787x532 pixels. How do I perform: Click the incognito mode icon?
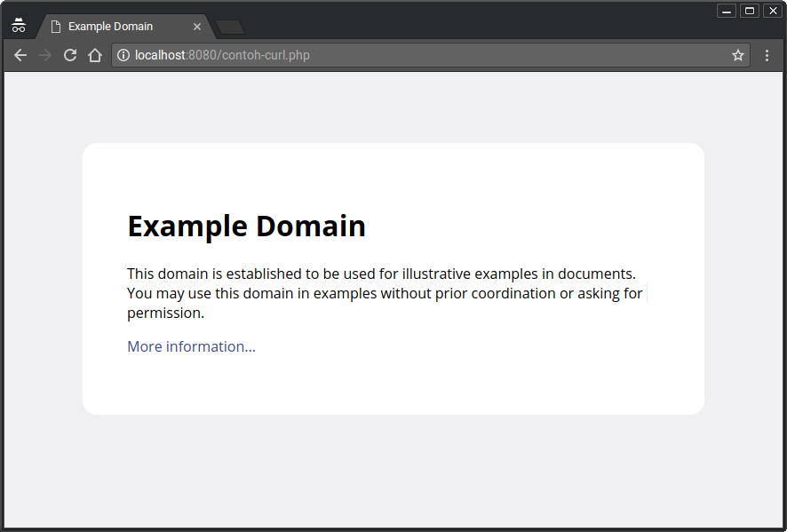[x=19, y=26]
